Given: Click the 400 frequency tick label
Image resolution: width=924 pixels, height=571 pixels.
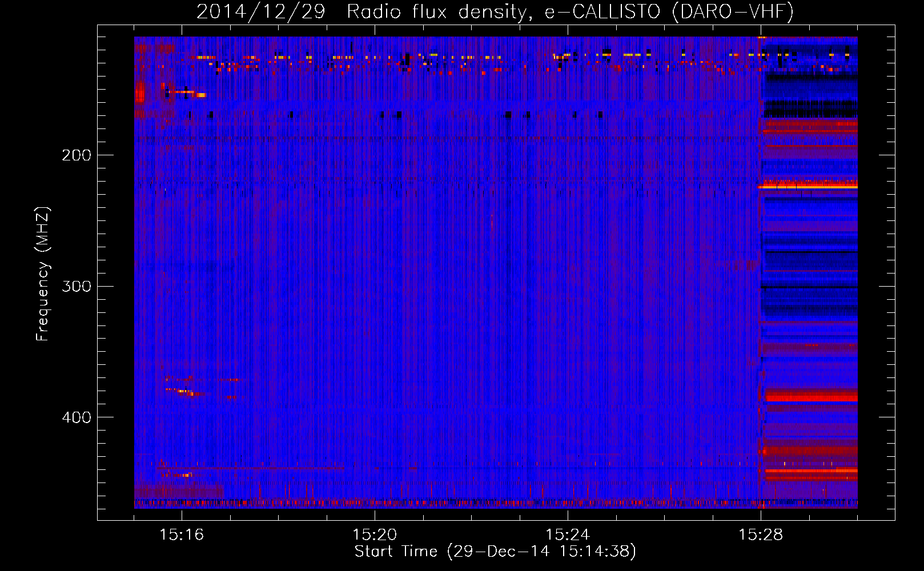Looking at the screenshot, I should pyautogui.click(x=77, y=417).
